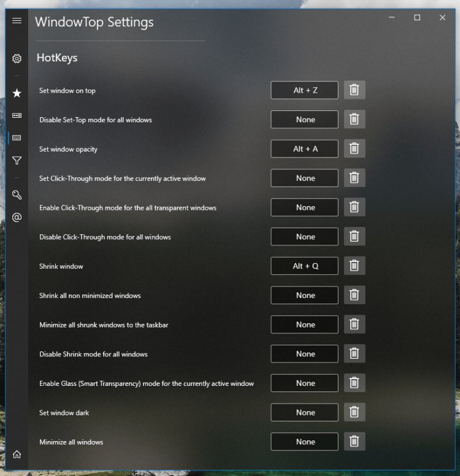Go to the home icon in sidebar
This screenshot has width=460, height=476.
click(x=17, y=454)
